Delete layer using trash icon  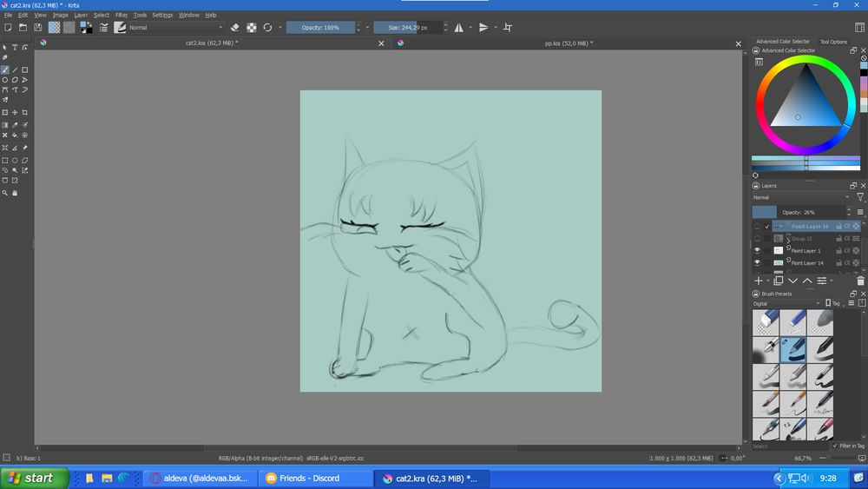860,281
